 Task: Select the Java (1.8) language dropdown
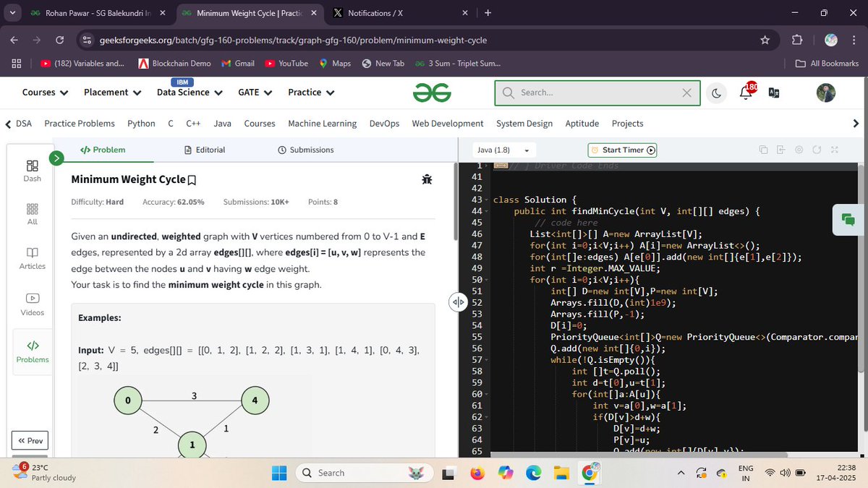pos(503,150)
